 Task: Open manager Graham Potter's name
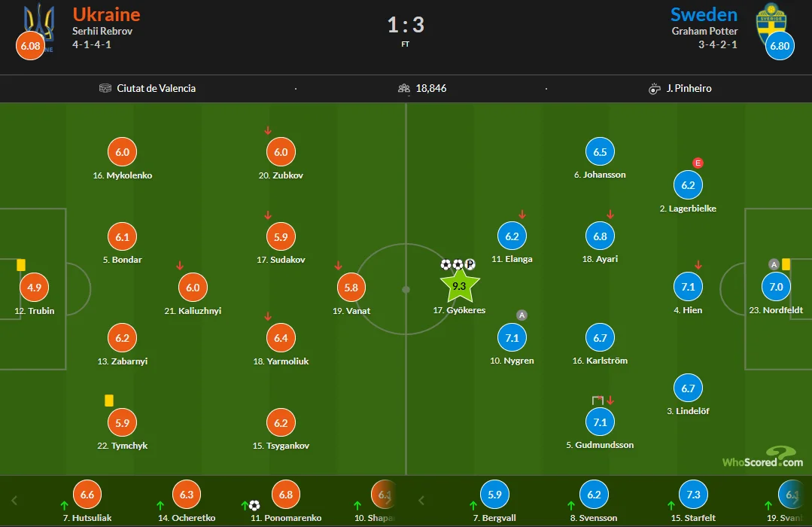tap(704, 31)
